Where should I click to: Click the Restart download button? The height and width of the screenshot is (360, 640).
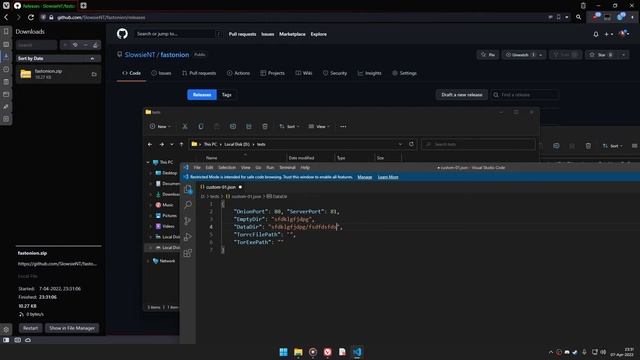pyautogui.click(x=30, y=328)
